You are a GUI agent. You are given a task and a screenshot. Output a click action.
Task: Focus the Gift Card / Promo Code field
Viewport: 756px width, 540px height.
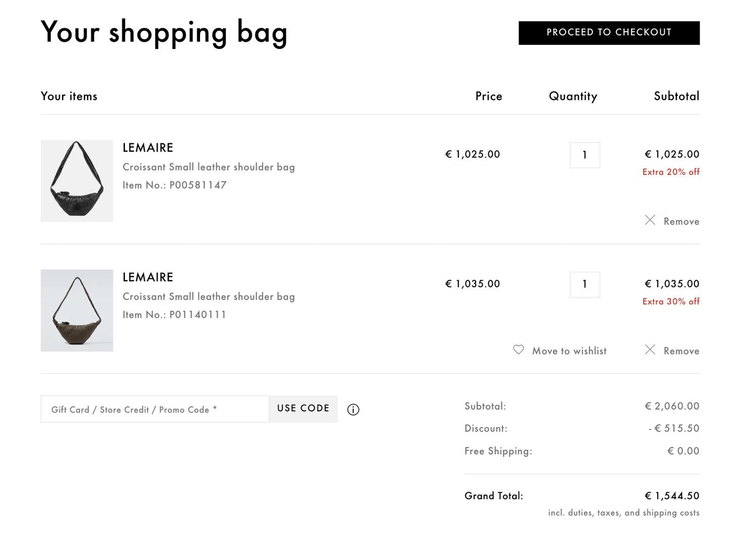(155, 409)
